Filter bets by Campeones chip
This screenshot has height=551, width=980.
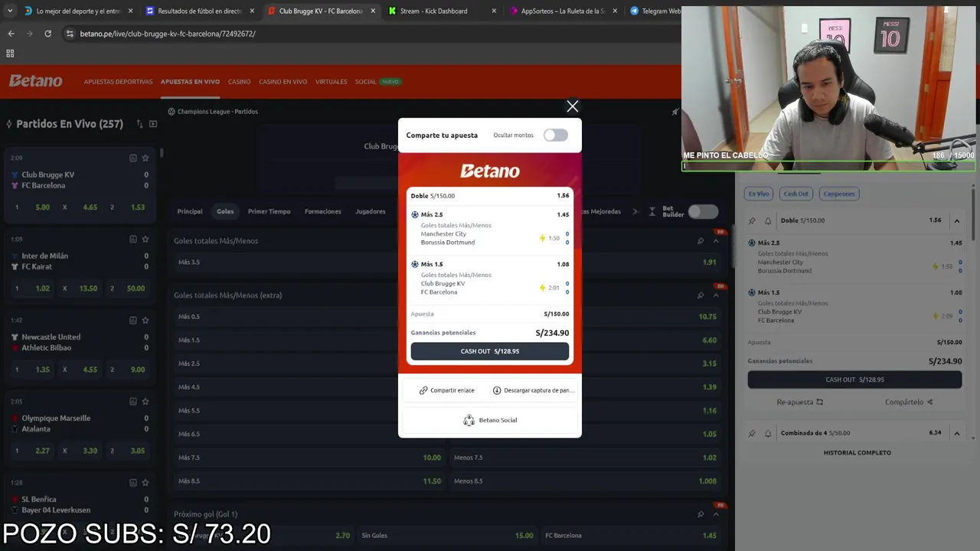click(x=839, y=194)
